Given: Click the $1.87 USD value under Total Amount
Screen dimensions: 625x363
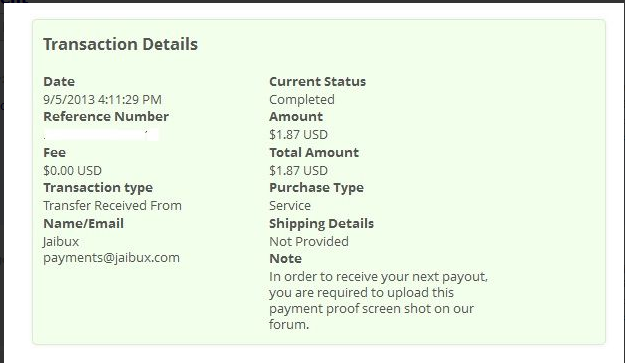Looking at the screenshot, I should click(x=298, y=171).
